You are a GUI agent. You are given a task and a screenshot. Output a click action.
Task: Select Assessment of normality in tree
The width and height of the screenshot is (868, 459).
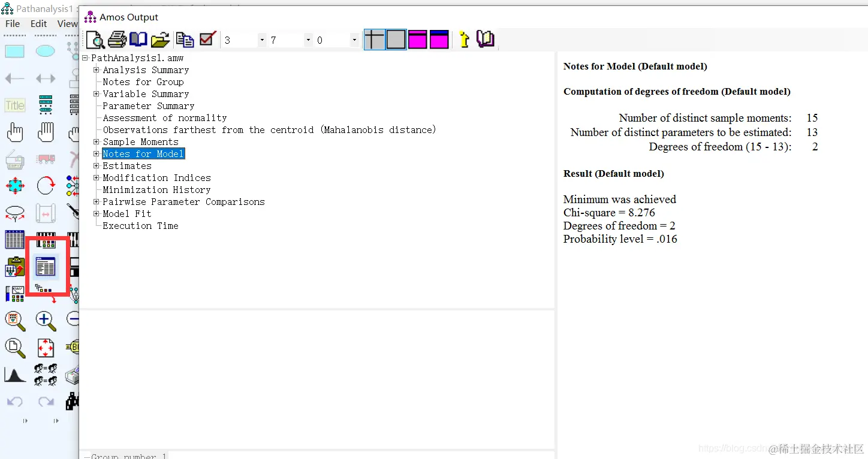click(x=165, y=118)
